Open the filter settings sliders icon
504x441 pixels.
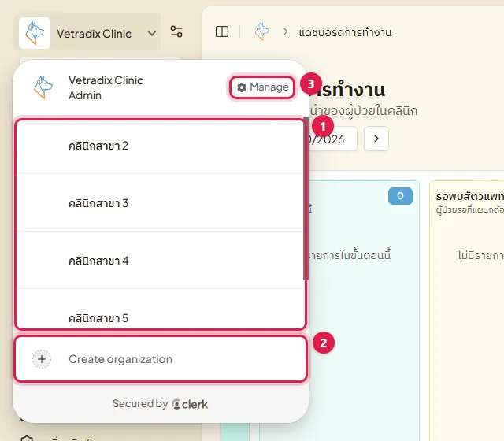[176, 31]
